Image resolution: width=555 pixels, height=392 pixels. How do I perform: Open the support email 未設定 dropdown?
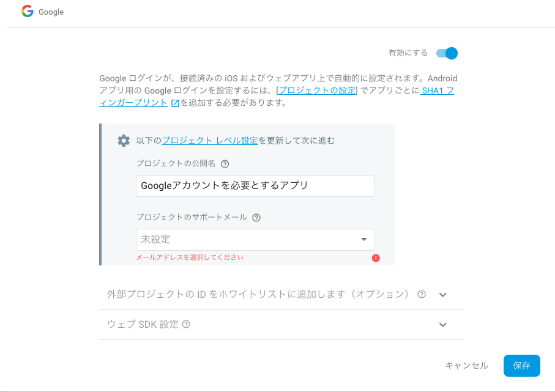[255, 240]
